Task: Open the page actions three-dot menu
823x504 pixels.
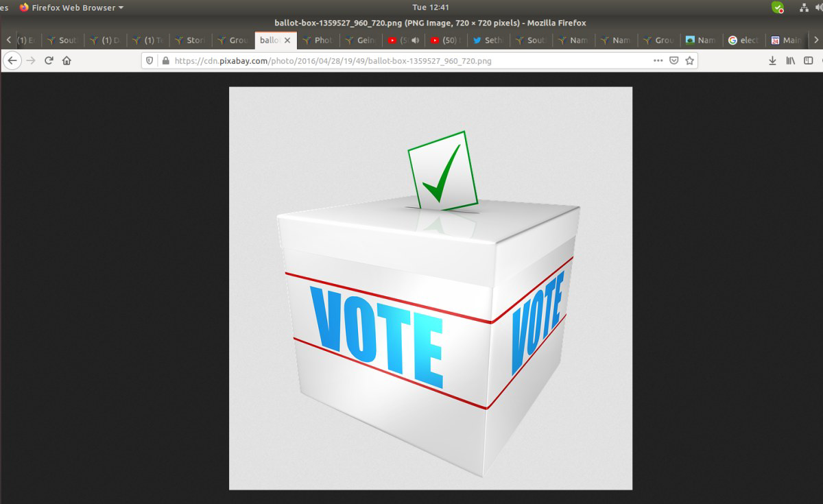Action: (x=658, y=60)
